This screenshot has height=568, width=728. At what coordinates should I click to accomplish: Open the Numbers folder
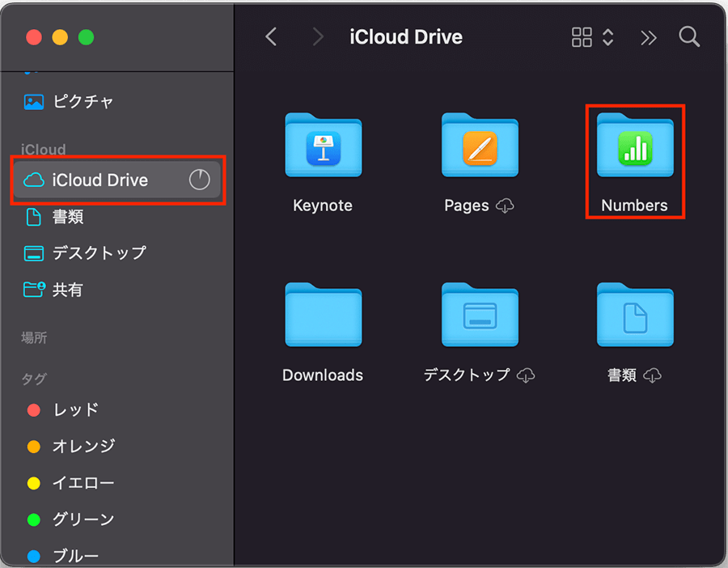[635, 145]
